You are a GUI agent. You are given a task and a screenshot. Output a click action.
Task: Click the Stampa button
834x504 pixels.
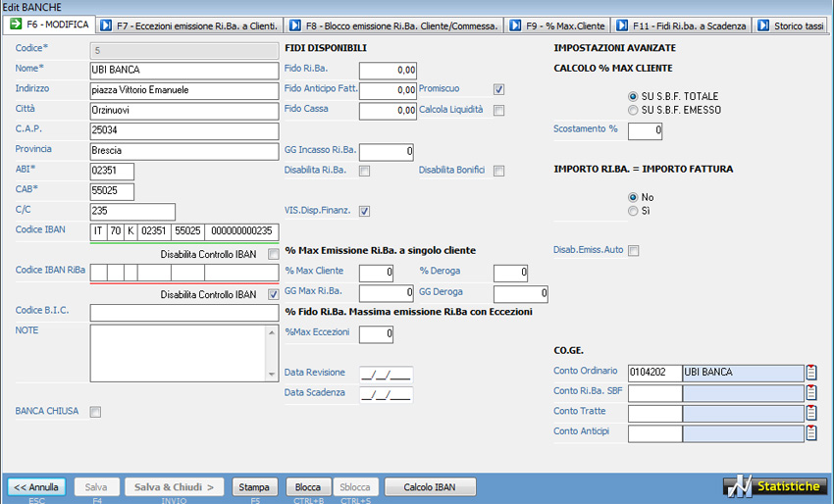tap(254, 486)
